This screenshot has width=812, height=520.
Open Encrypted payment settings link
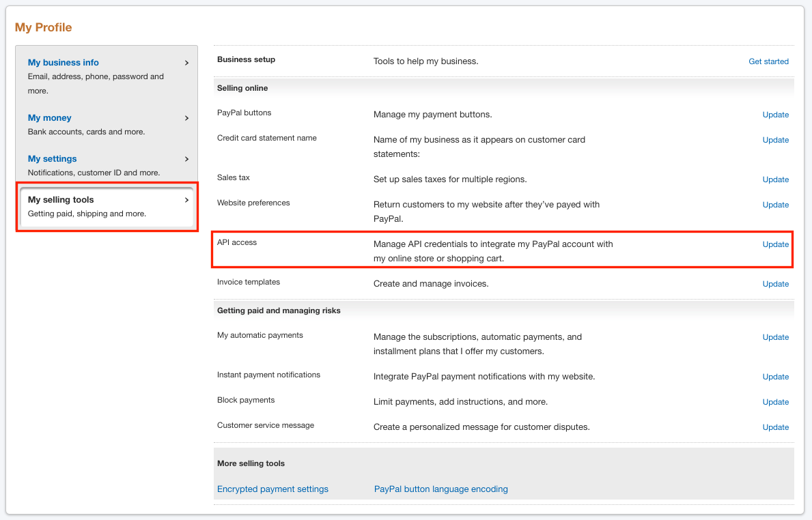click(272, 489)
